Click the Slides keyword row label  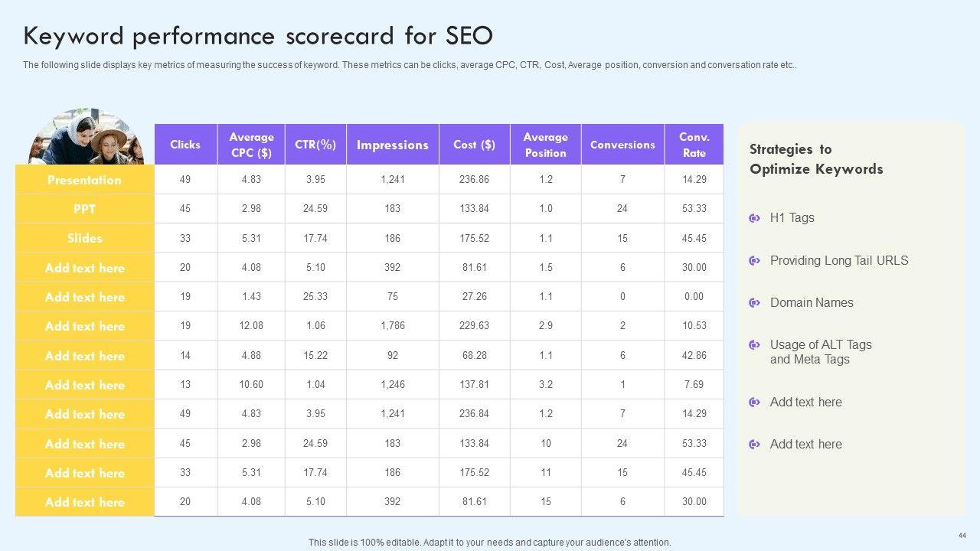click(84, 238)
